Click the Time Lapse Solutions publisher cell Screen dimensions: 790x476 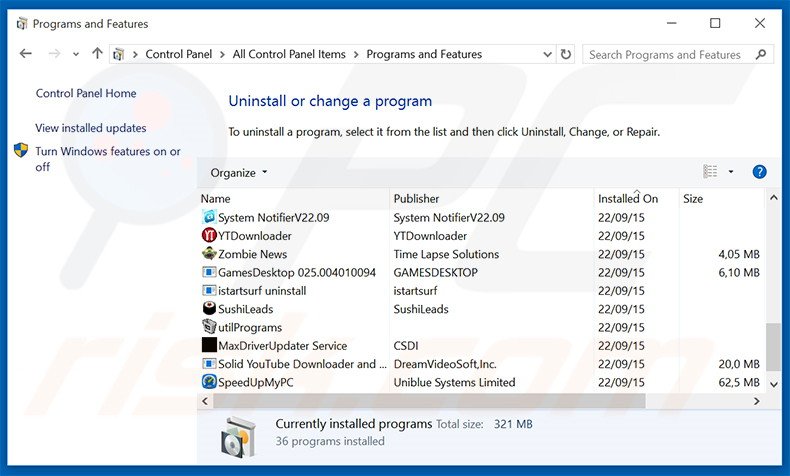[x=446, y=254]
